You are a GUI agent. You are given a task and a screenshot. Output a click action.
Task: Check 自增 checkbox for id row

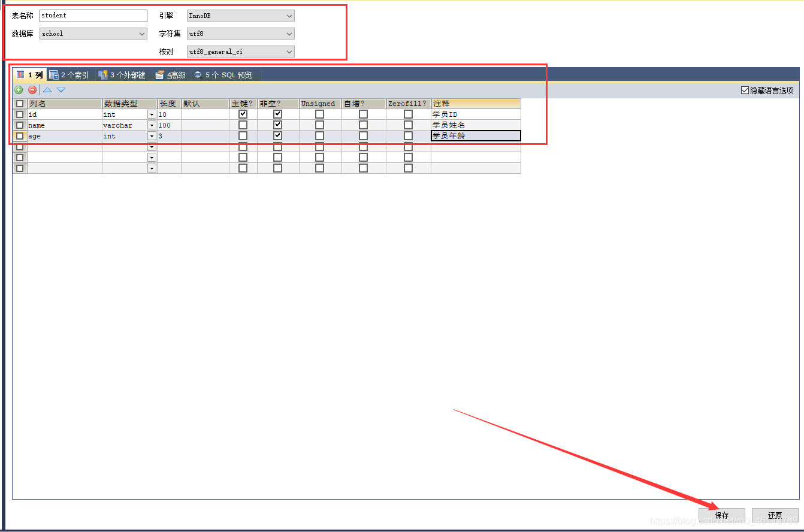(363, 114)
